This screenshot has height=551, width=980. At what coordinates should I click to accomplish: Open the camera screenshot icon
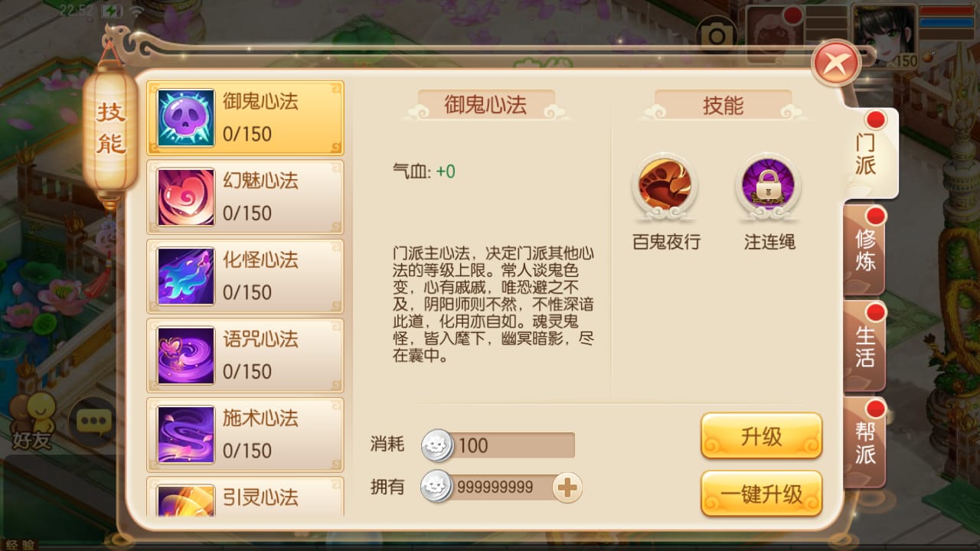[x=717, y=35]
